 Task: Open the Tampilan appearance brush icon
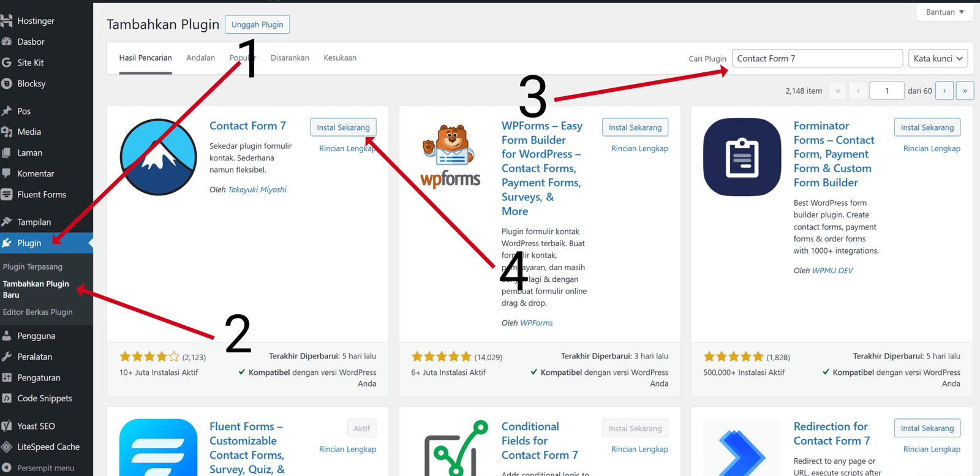7,222
